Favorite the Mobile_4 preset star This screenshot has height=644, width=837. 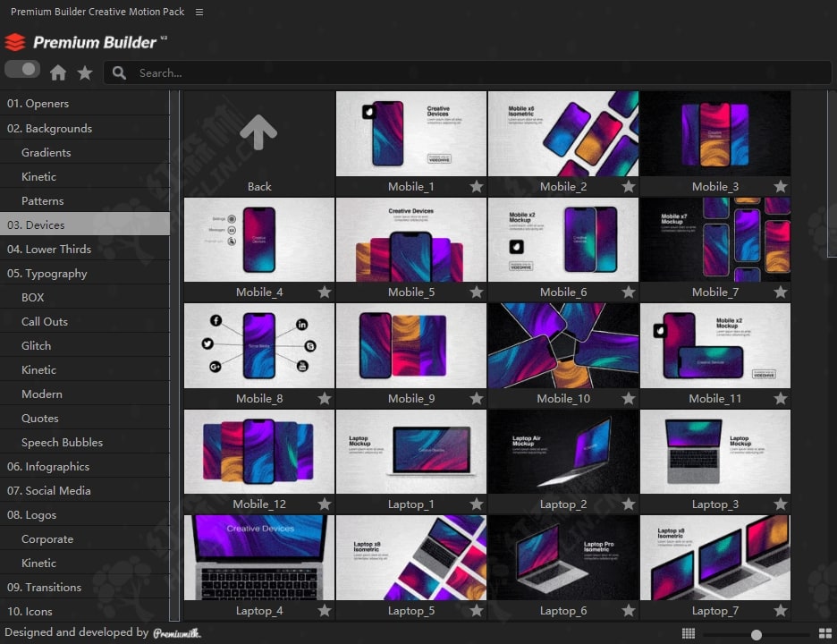click(324, 292)
